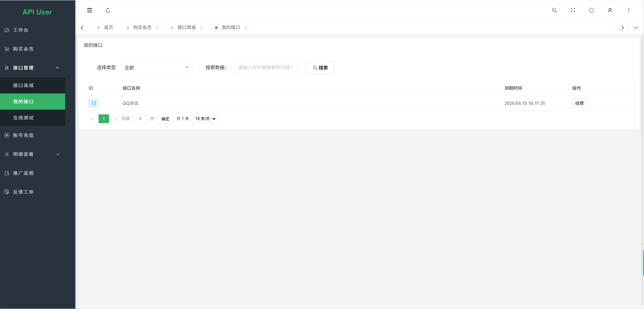Enter fullscreen via the expand arrows icon
The height and width of the screenshot is (309, 644).
[x=573, y=10]
